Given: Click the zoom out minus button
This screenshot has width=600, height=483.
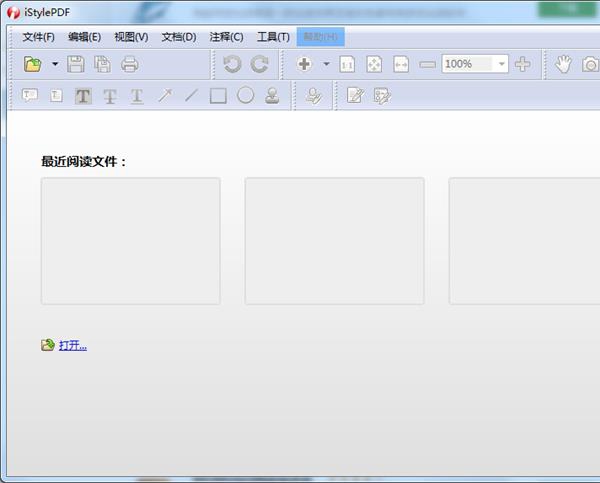Looking at the screenshot, I should [x=427, y=64].
